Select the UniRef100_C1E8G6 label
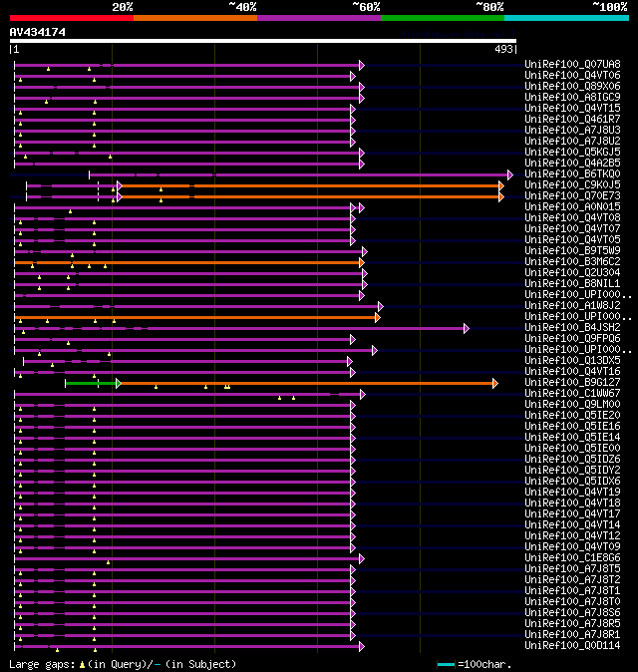The image size is (638, 672). tap(572, 558)
